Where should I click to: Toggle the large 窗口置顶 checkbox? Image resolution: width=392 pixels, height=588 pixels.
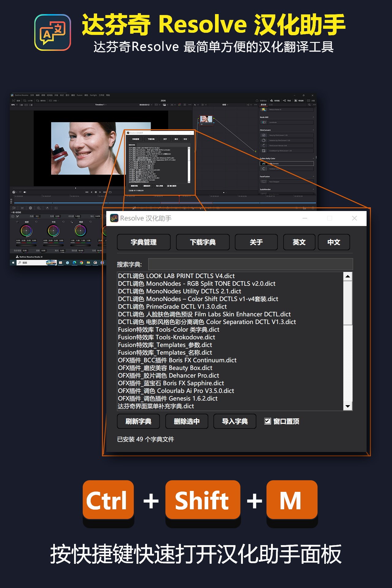268,421
